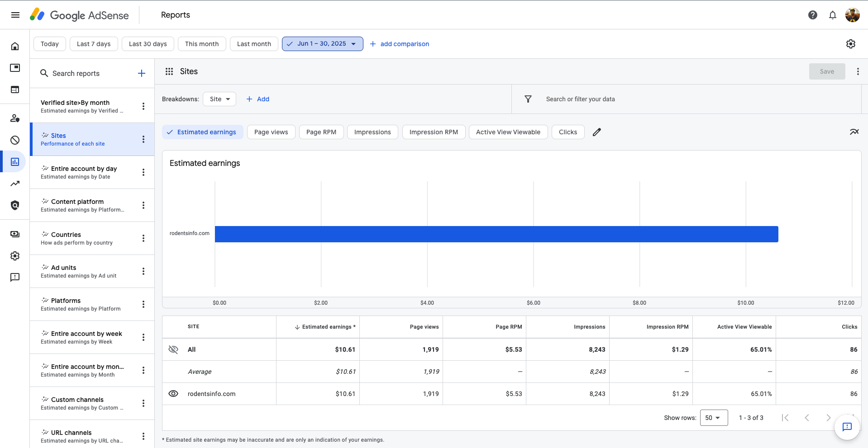Switch chart type with trend-line icon

click(854, 132)
